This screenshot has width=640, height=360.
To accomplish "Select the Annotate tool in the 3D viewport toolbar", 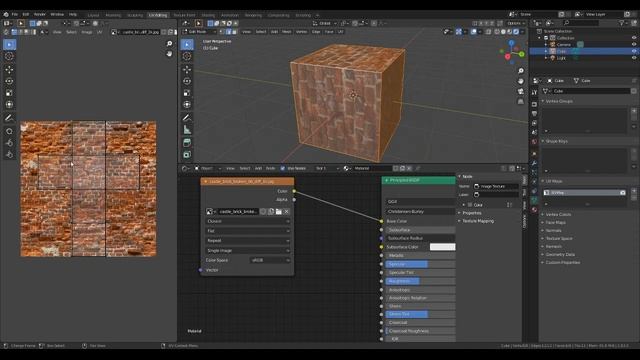I will (187, 118).
